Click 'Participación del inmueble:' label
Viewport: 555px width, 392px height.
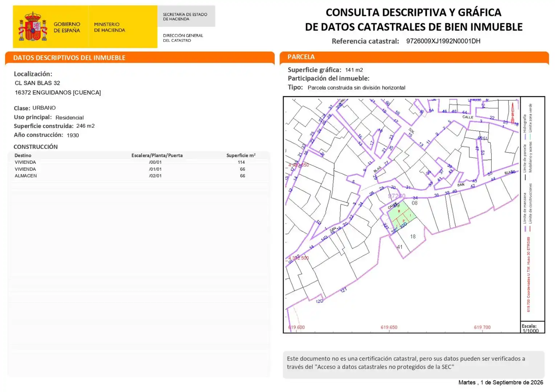(x=328, y=78)
